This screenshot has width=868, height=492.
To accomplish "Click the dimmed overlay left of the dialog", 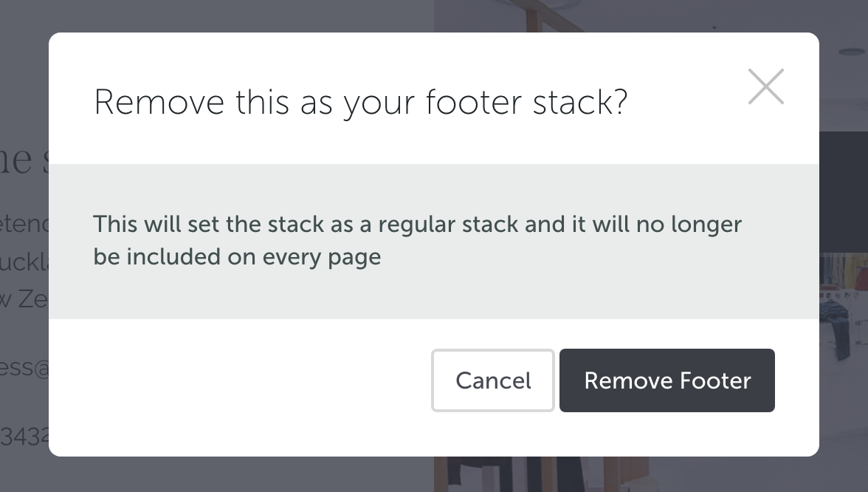I will coord(24,83).
